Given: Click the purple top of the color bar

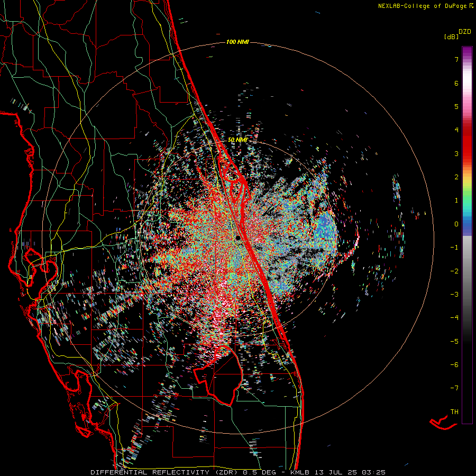Looking at the screenshot, I should tap(467, 52).
